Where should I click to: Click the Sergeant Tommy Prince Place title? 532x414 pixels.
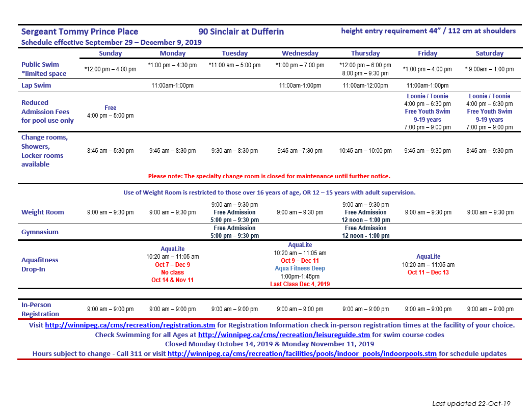[x=79, y=32]
